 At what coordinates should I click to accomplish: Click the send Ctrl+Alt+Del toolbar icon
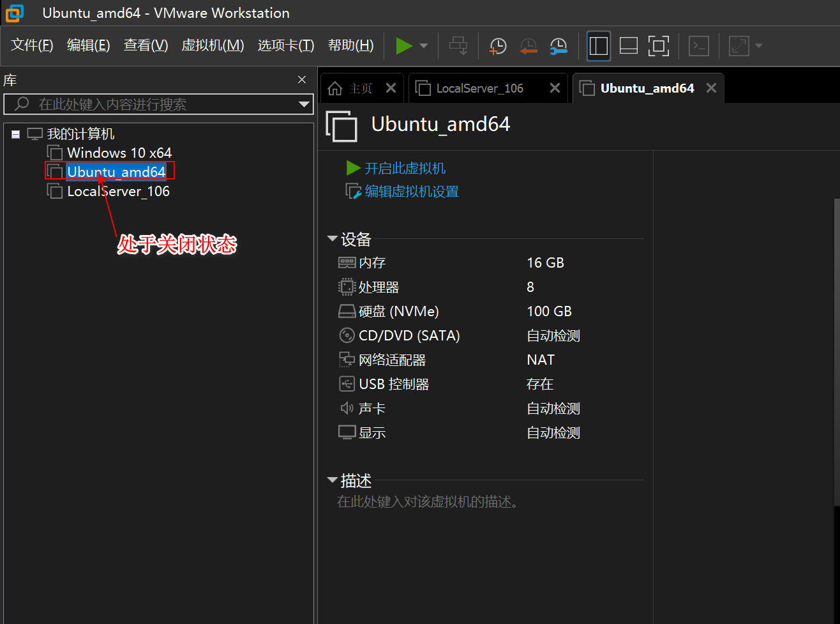click(459, 46)
